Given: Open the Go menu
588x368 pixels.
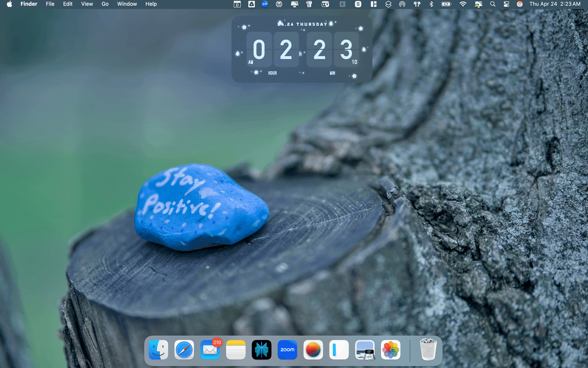Looking at the screenshot, I should click(x=105, y=4).
